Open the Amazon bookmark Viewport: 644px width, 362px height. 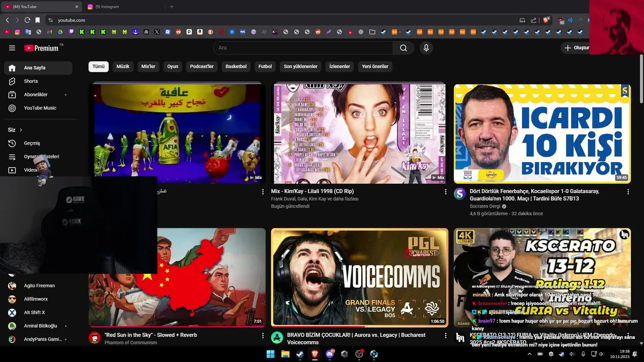pyautogui.click(x=200, y=32)
